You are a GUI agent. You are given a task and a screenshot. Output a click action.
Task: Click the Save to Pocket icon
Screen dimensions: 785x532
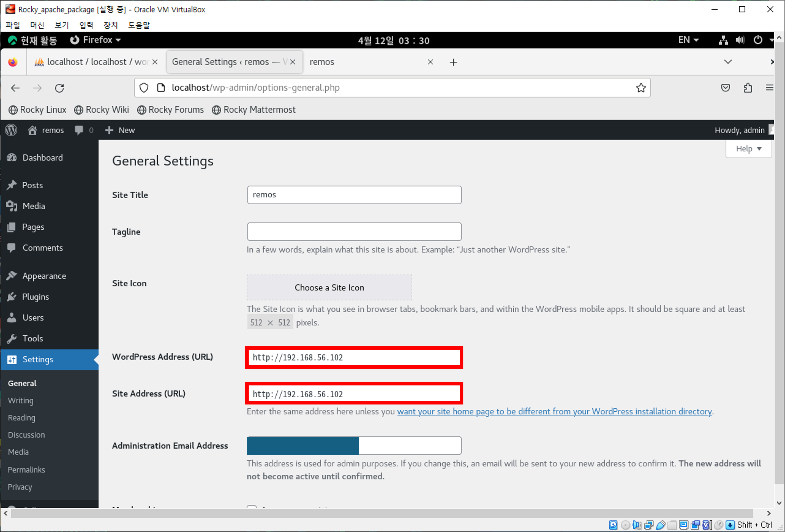(725, 88)
